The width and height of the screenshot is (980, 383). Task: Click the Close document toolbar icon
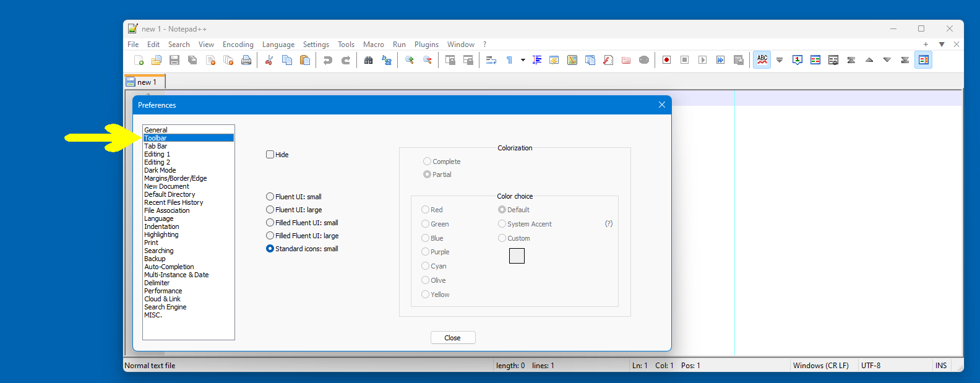point(210,60)
